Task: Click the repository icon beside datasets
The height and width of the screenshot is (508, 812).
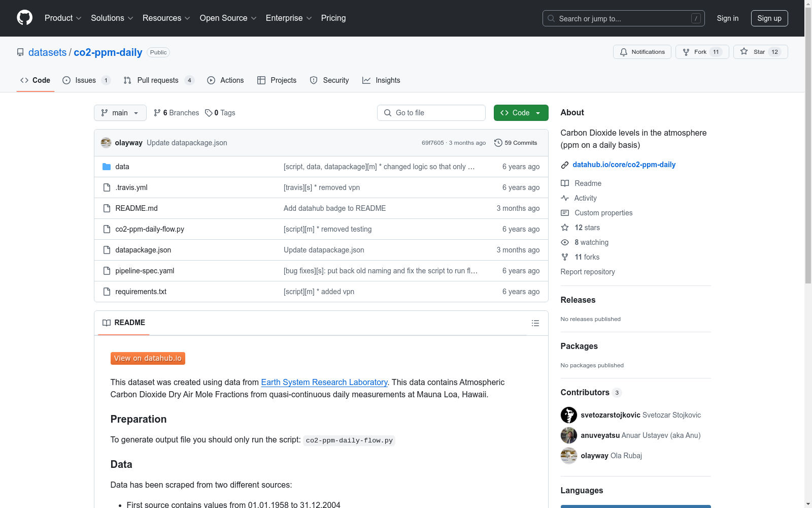Action: pos(20,52)
